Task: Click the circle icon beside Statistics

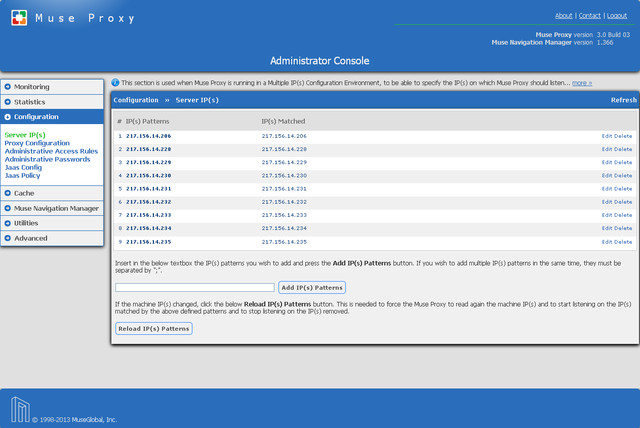Action: click(x=7, y=102)
